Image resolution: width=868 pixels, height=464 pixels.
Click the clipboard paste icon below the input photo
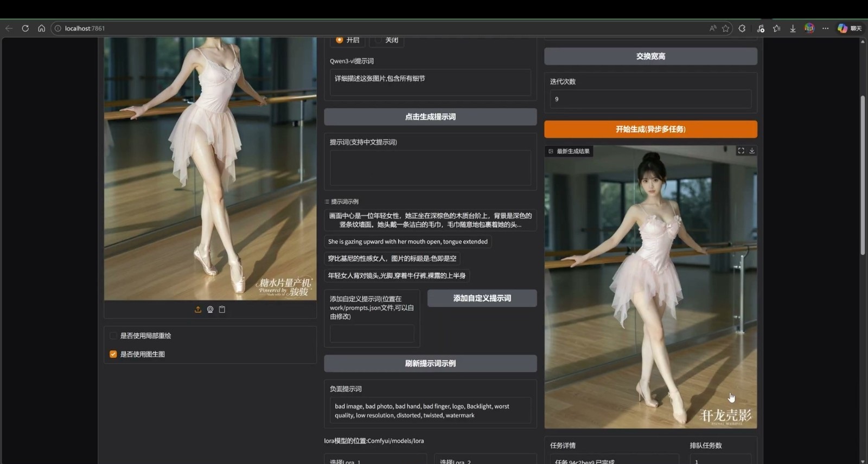point(222,310)
